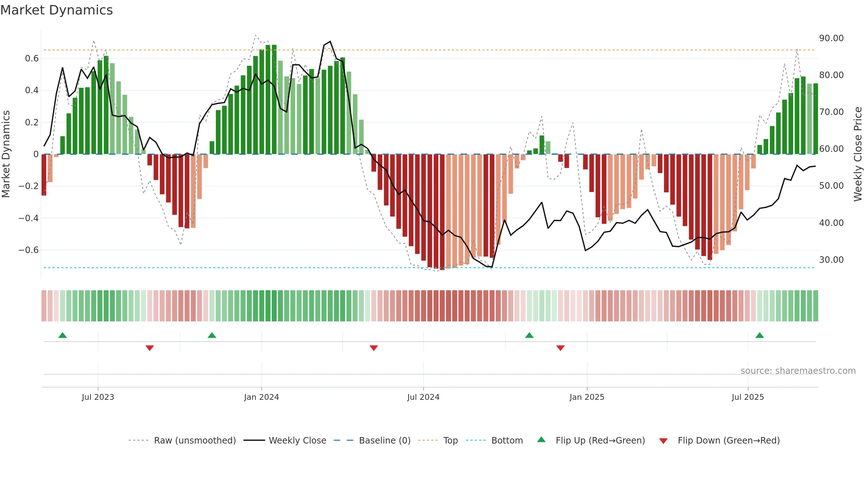Image resolution: width=868 pixels, height=488 pixels.
Task: Click the 0.6 Market Dynamics axis label
Action: pos(32,59)
